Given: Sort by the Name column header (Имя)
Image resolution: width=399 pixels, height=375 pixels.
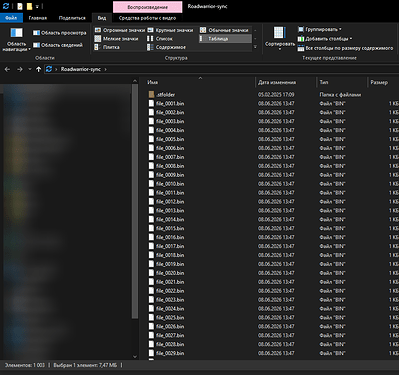Looking at the screenshot, I should pyautogui.click(x=200, y=82).
